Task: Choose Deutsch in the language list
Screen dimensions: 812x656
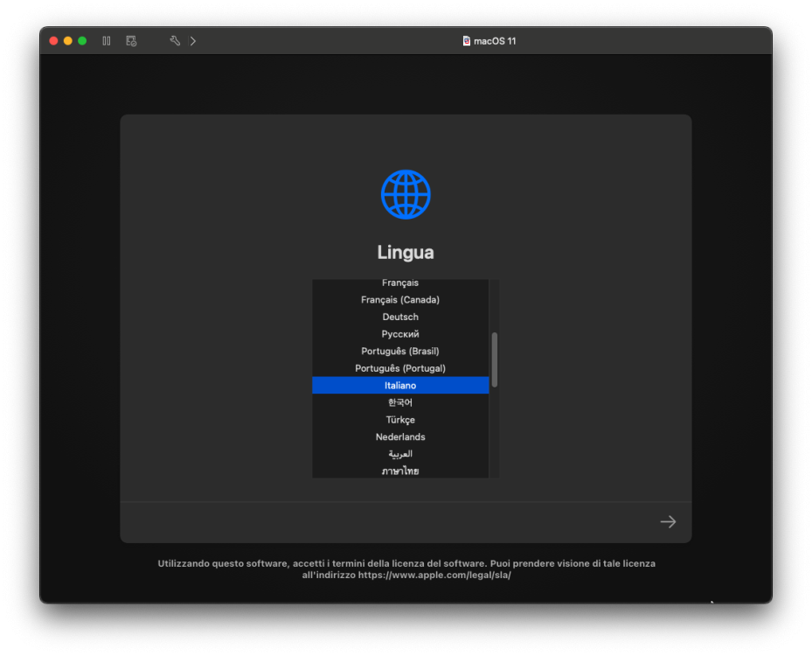Action: coord(400,317)
